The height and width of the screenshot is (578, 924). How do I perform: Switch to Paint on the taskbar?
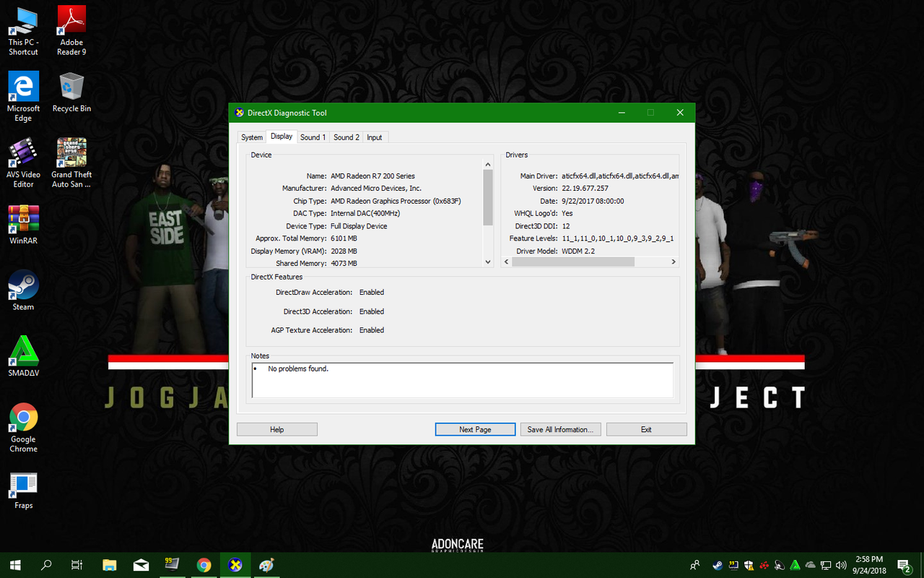[x=267, y=565]
